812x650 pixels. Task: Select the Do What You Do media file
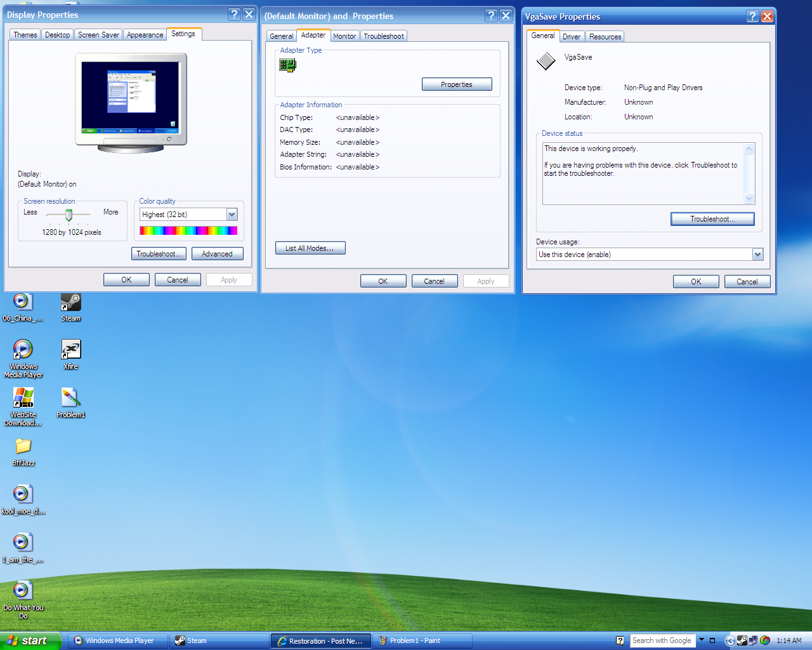coord(23,600)
